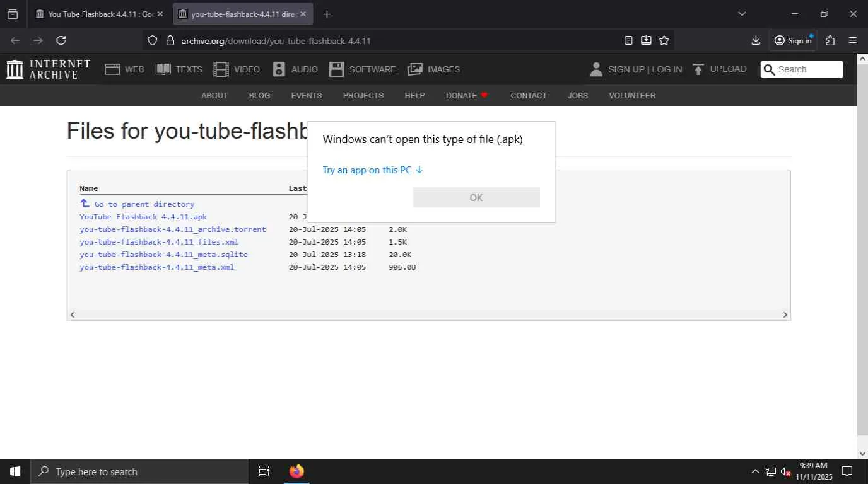The width and height of the screenshot is (868, 484).
Task: Open the Web section in Archive navigation
Action: [x=124, y=69]
